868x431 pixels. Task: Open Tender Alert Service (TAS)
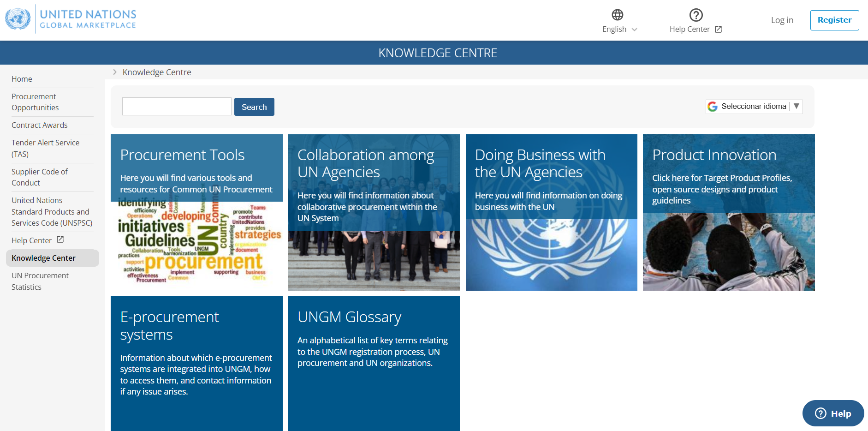coord(46,148)
